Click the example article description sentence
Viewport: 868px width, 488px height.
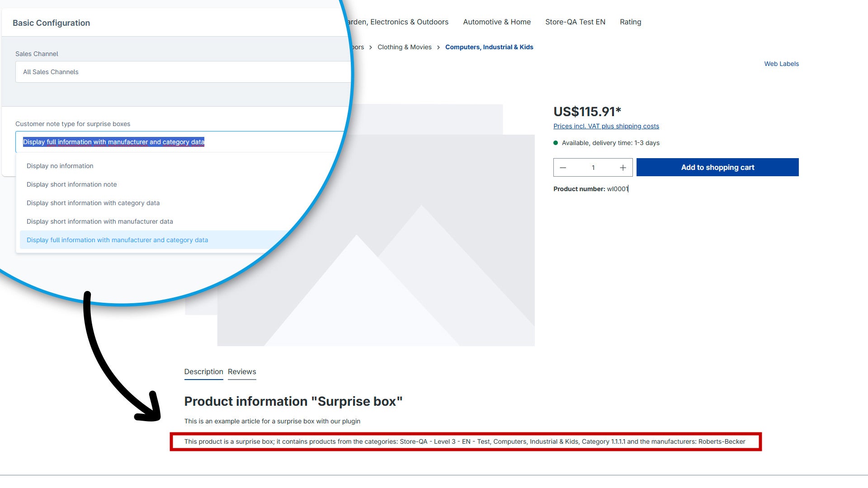tap(272, 421)
